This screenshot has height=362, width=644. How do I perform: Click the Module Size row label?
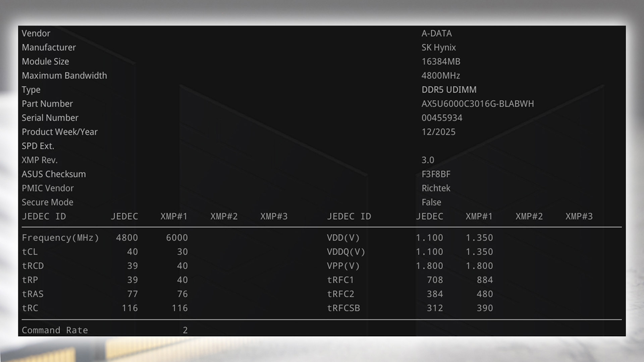point(45,62)
